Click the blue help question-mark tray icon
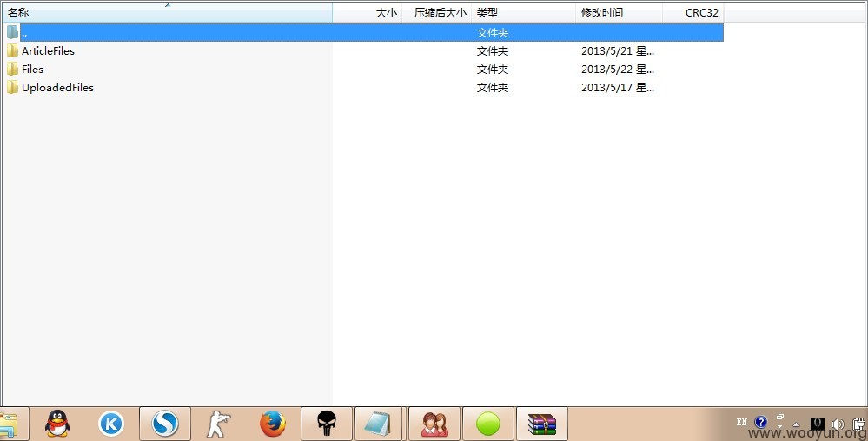868x441 pixels. (x=761, y=422)
